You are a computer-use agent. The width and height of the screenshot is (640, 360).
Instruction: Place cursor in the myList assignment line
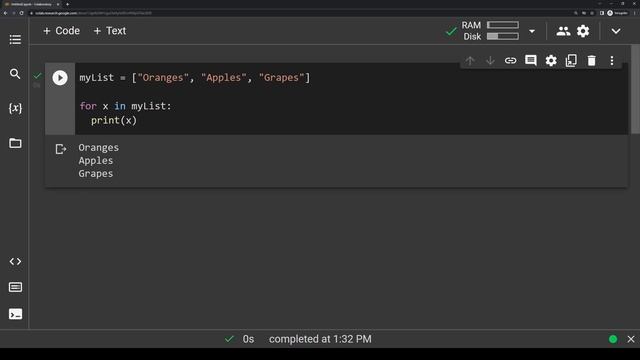(x=195, y=78)
